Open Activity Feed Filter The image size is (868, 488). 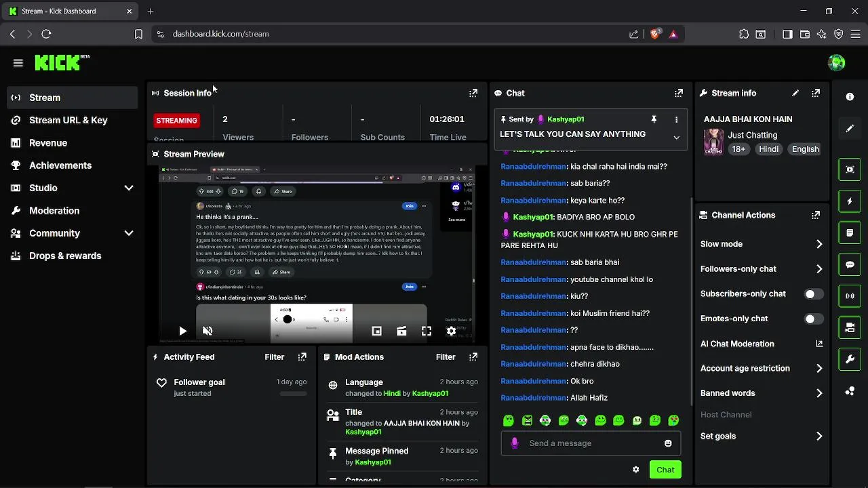(275, 357)
